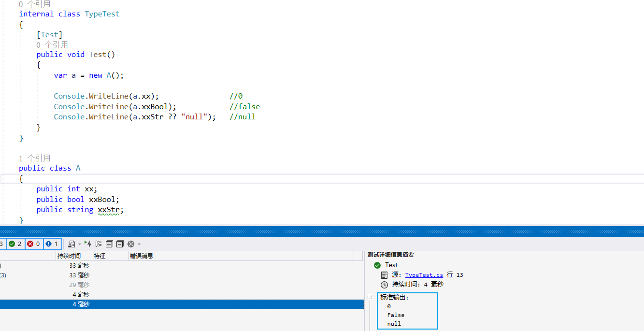Open the dropdown arrow beside settings gear

click(139, 244)
